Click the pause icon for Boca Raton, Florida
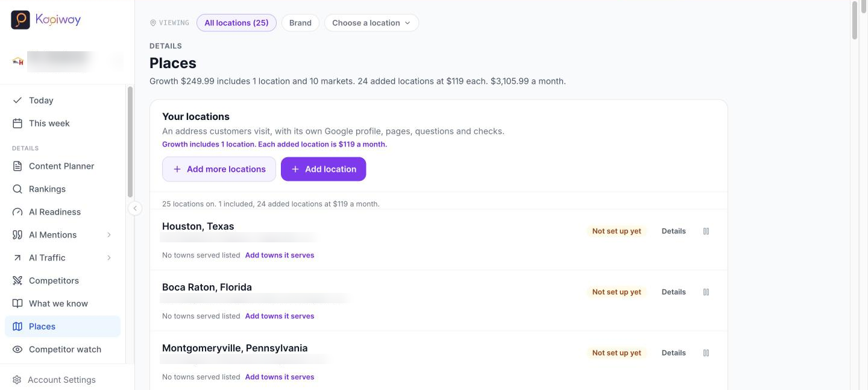 [706, 292]
